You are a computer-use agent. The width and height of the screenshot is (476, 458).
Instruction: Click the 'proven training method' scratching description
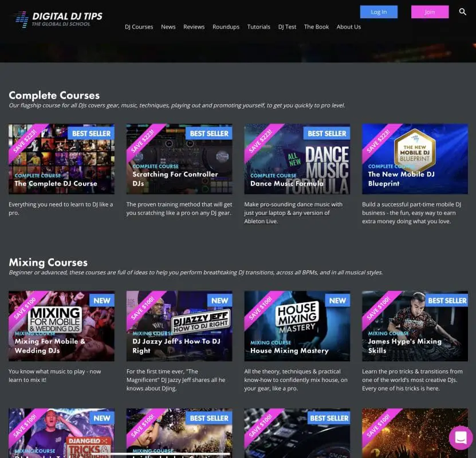click(179, 208)
